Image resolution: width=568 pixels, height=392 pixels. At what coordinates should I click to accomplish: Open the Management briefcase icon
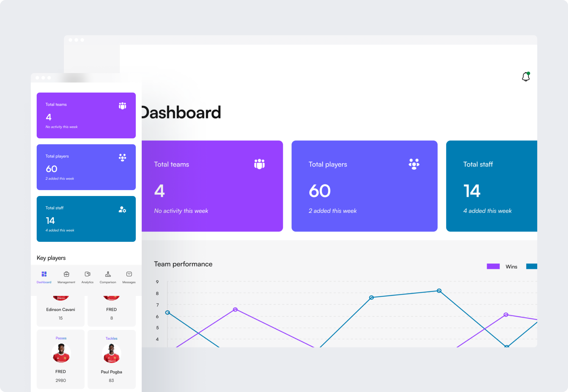tap(66, 274)
